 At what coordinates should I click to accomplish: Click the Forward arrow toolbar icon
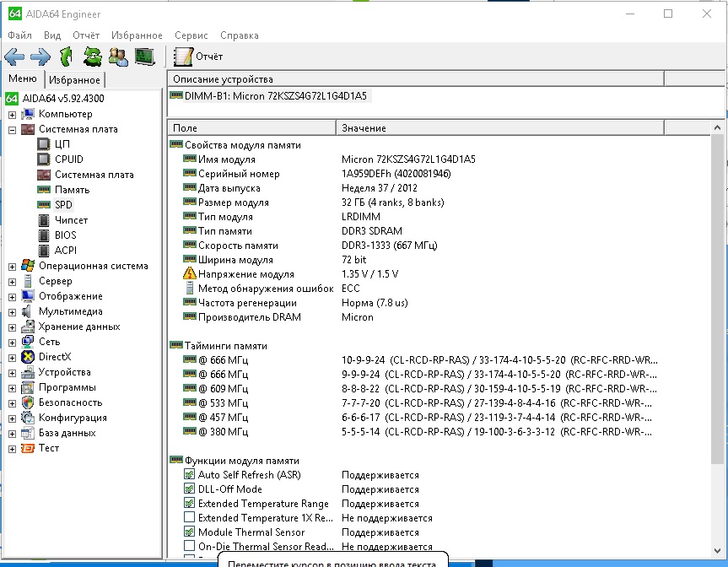[x=40, y=57]
